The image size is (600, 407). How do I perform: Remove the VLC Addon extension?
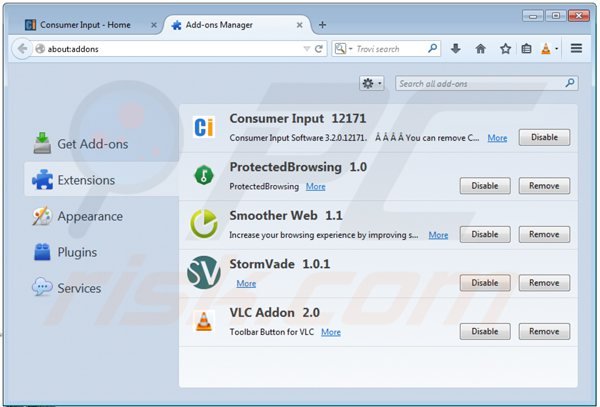coord(544,332)
